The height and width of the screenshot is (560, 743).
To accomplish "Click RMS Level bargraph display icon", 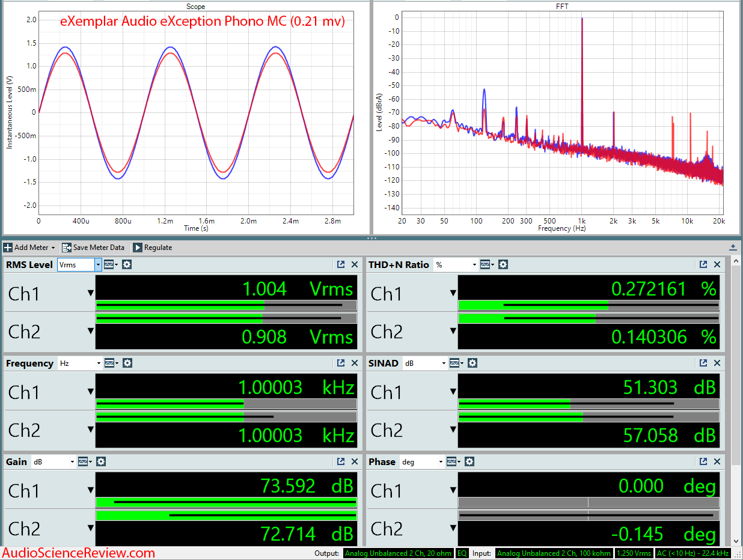I will (111, 264).
